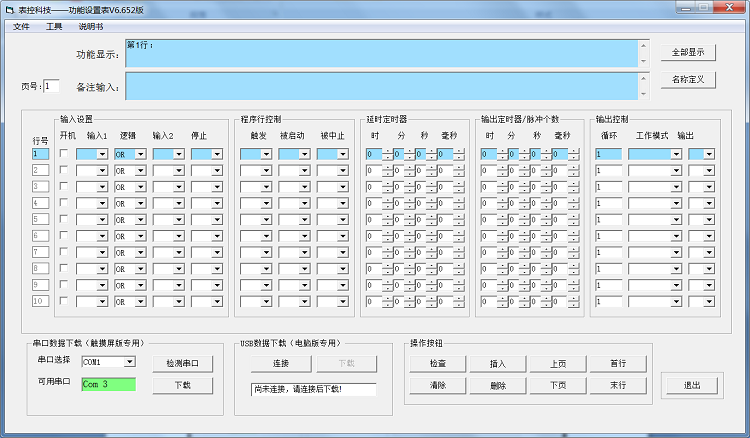Tick the 开机 checkbox in row 2
The height and width of the screenshot is (438, 750).
[64, 170]
